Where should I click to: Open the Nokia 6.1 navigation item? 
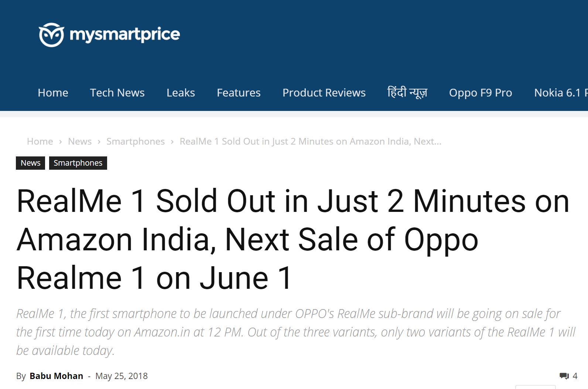coord(560,92)
